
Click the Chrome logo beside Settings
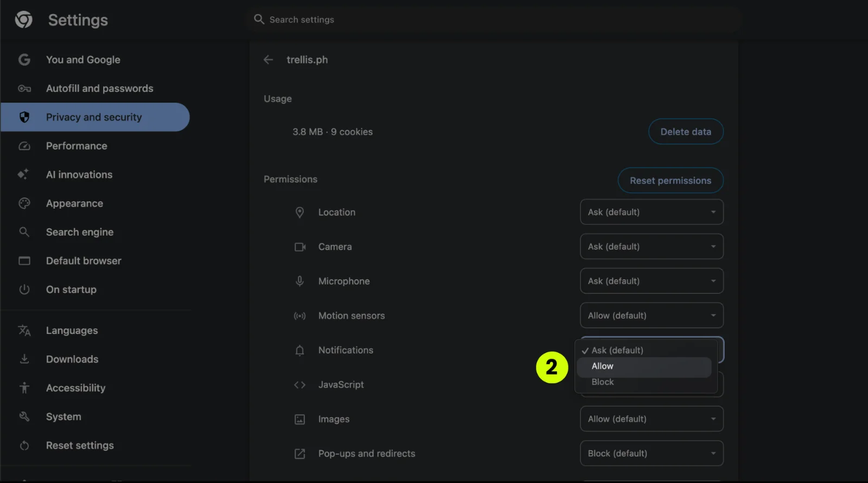point(23,20)
